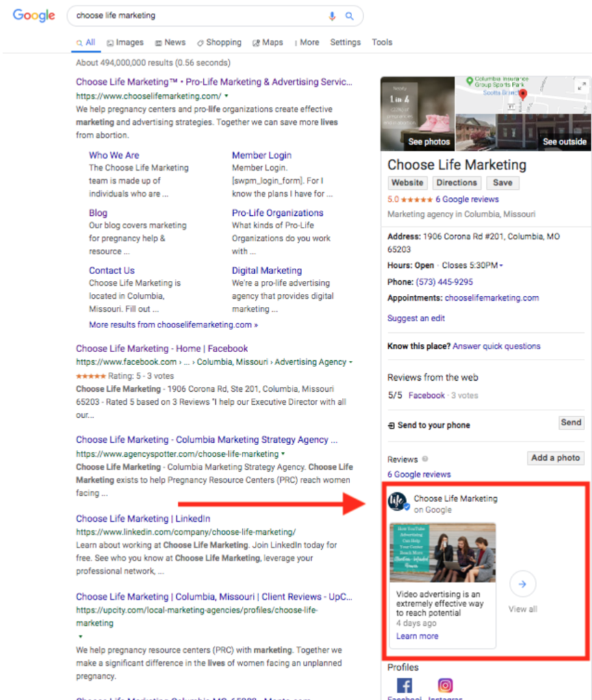Switch to the Shopping tab

(x=219, y=42)
